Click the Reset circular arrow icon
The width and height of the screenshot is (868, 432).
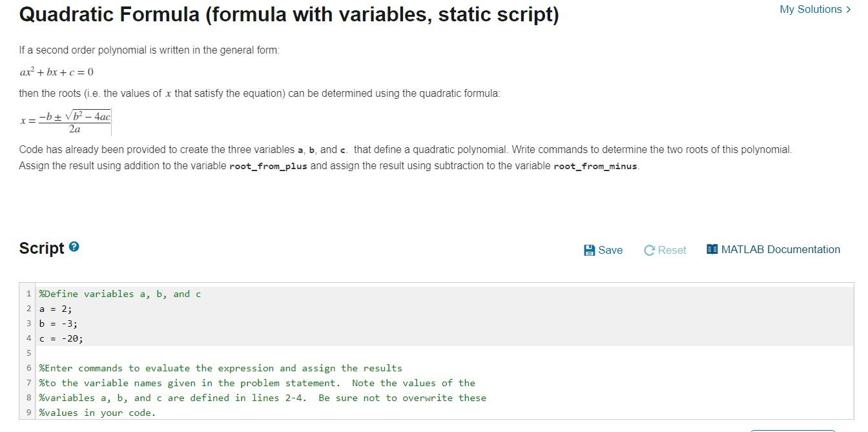649,250
